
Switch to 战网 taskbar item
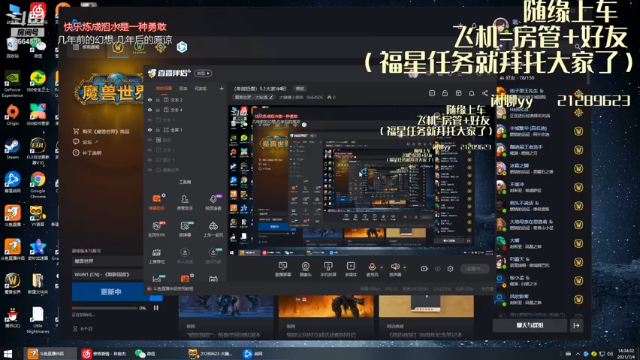click(x=252, y=353)
